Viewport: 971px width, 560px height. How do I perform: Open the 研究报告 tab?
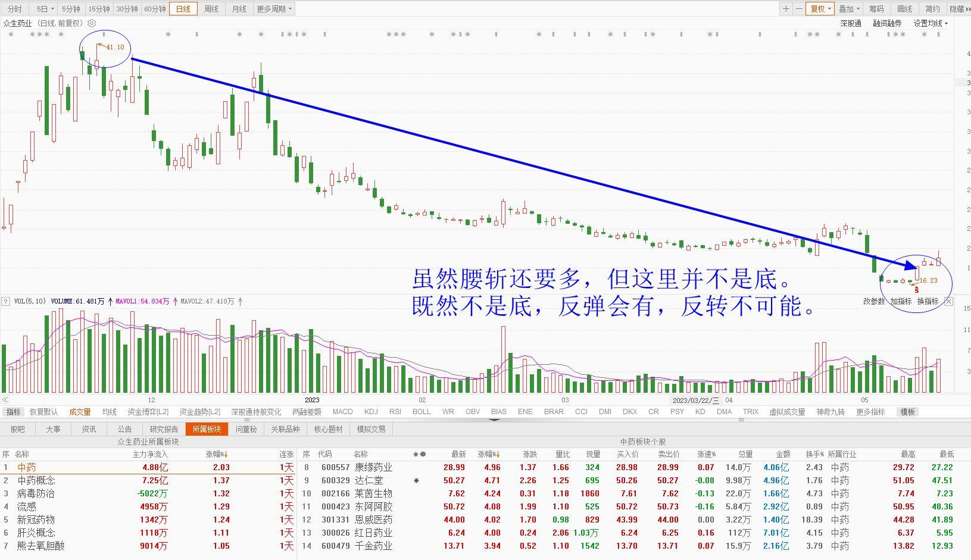point(164,429)
